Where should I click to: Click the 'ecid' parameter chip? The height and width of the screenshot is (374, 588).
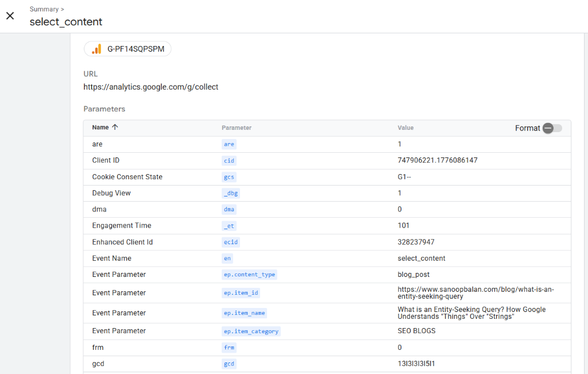click(x=231, y=242)
